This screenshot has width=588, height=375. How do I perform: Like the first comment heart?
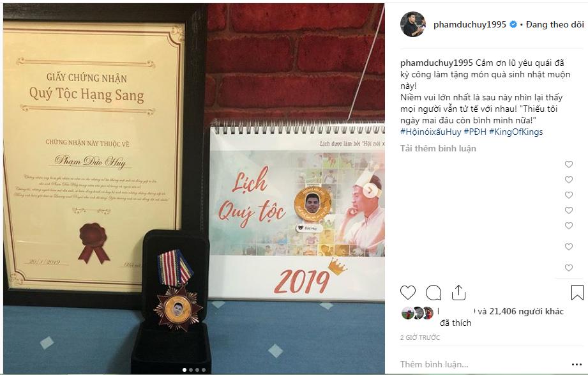[x=569, y=164]
